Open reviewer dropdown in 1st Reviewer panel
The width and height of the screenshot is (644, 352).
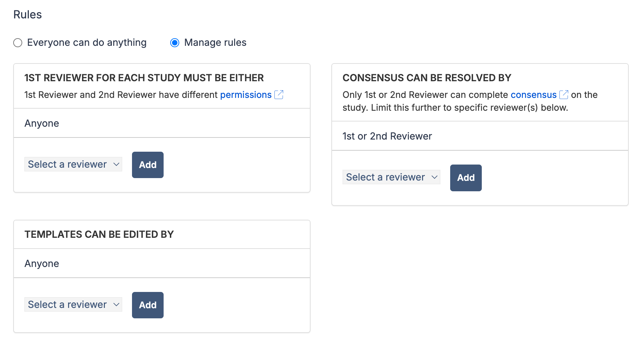(73, 164)
